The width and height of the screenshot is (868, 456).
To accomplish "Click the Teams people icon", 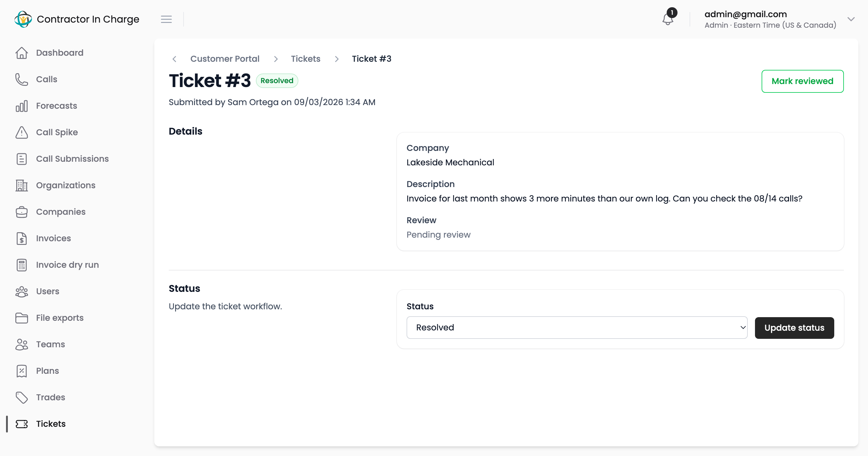I will (x=22, y=345).
